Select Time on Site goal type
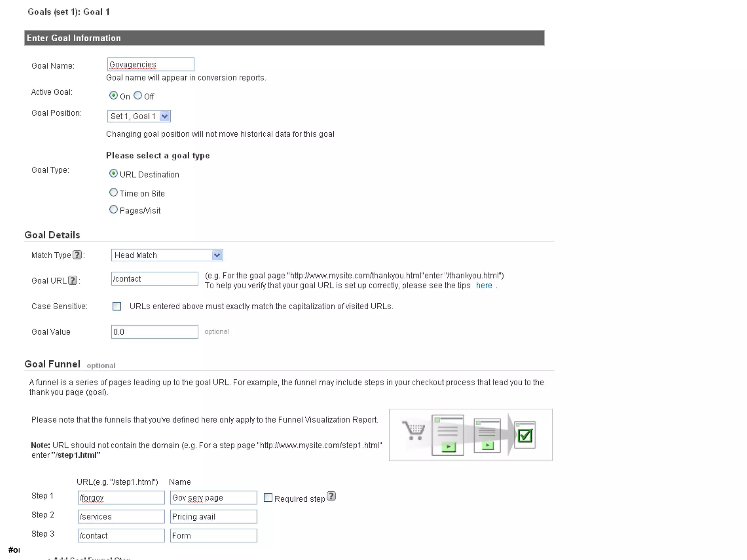This screenshot has width=747, height=560. tap(113, 192)
